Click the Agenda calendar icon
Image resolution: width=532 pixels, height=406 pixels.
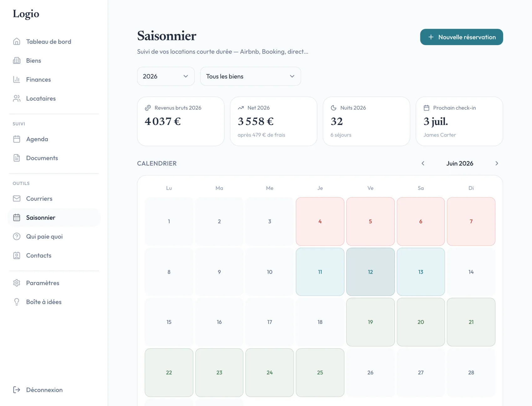pyautogui.click(x=17, y=139)
